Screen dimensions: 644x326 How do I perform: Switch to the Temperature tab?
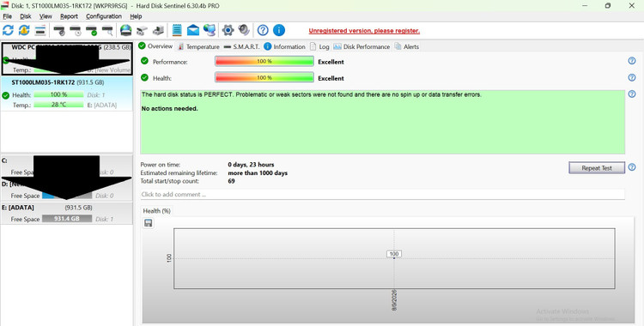tap(198, 46)
